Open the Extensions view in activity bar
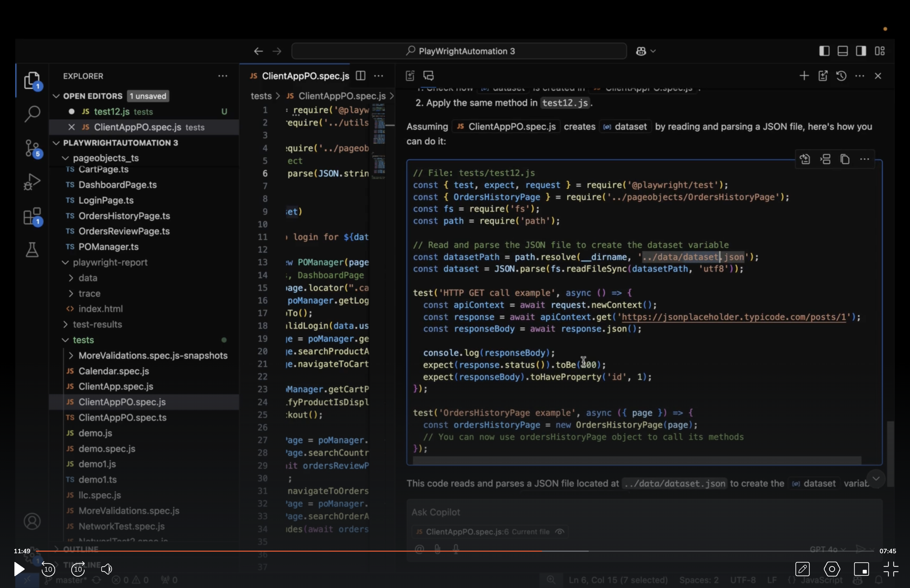The width and height of the screenshot is (910, 588). tap(33, 217)
